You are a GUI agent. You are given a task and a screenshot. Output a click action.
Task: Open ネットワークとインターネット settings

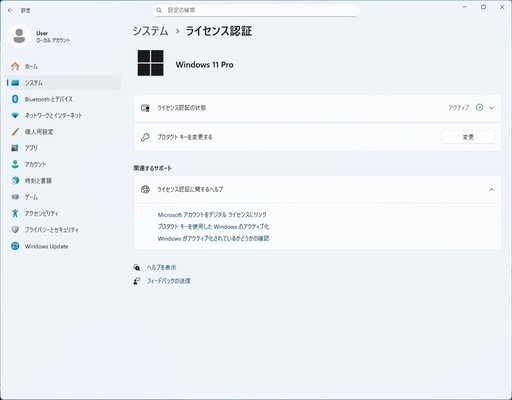point(64,115)
